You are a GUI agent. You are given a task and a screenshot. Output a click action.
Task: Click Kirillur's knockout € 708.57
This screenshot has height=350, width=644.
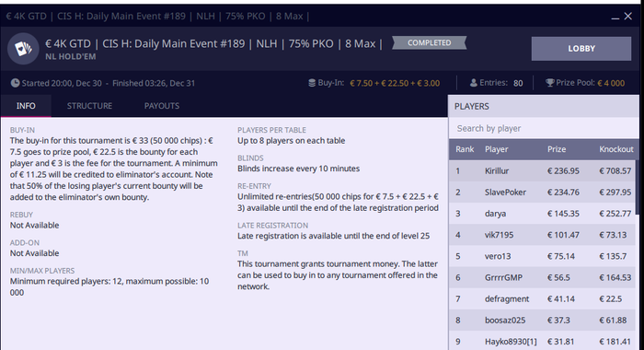coord(615,170)
